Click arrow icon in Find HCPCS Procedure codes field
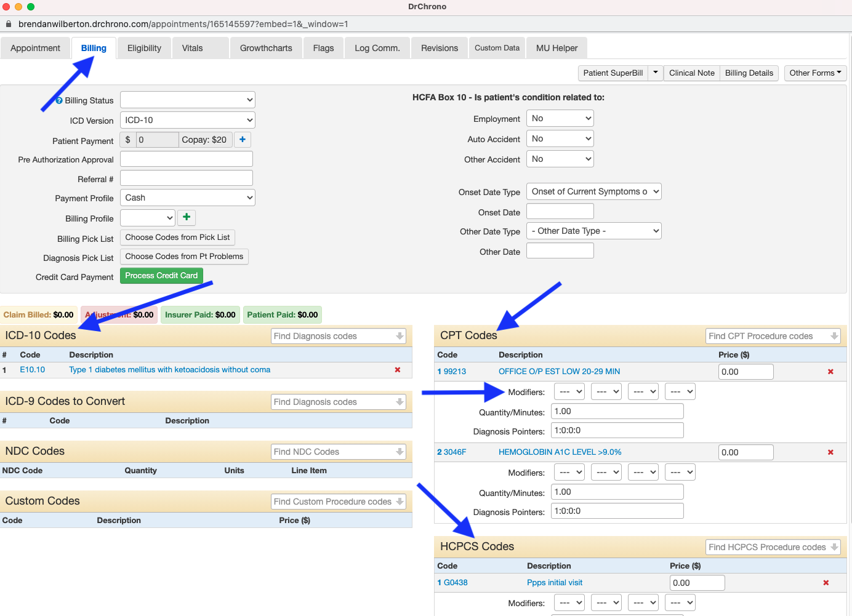This screenshot has width=852, height=616. tap(834, 547)
